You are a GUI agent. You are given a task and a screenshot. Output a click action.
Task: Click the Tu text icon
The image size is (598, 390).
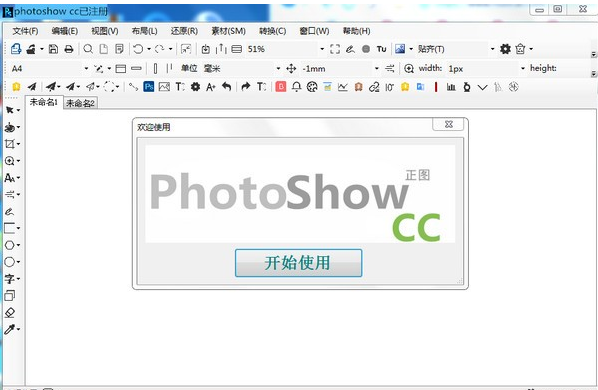[x=381, y=49]
